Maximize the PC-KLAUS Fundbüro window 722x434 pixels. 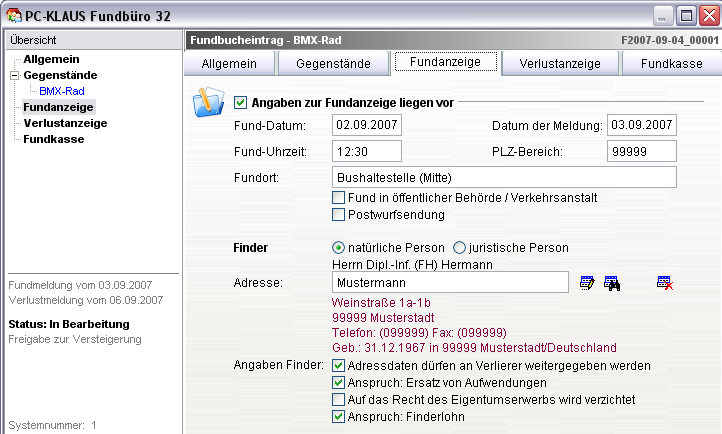point(686,14)
